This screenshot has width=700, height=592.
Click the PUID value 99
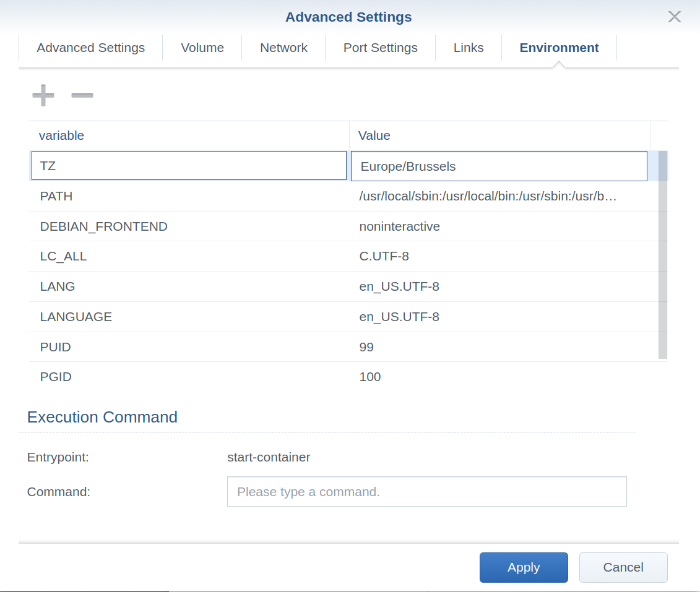click(366, 347)
